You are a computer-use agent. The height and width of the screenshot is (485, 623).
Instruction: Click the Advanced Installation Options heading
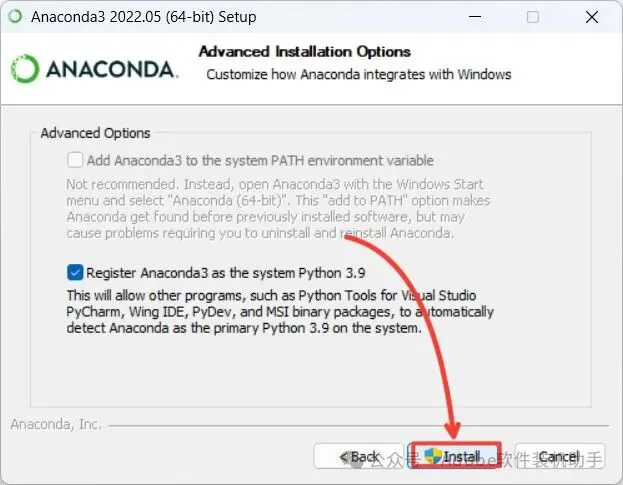tap(304, 51)
